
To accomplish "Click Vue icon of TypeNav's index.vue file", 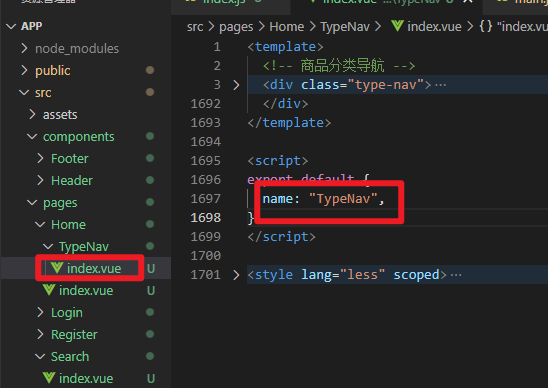I will 57,268.
